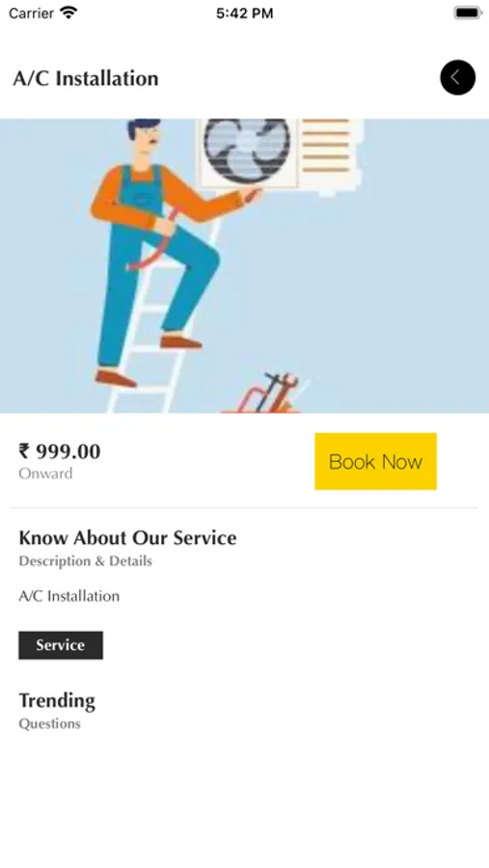Click the 5:42 PM clock in status bar

click(244, 14)
